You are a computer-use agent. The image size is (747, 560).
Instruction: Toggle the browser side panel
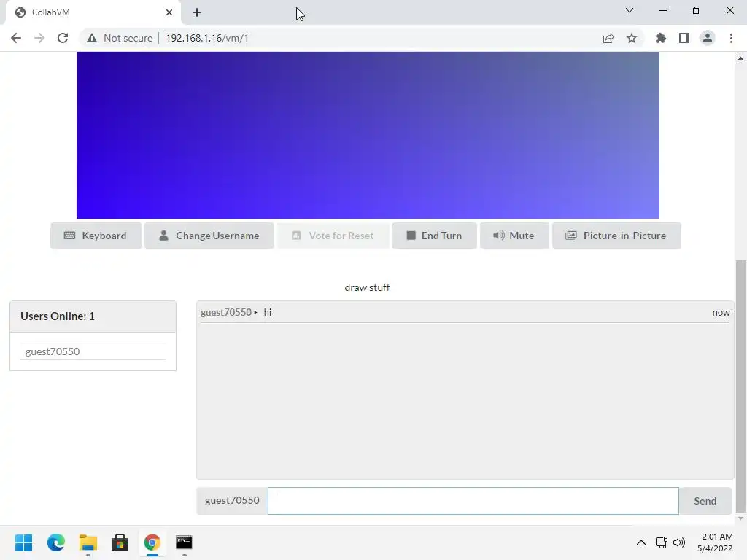pyautogui.click(x=684, y=38)
